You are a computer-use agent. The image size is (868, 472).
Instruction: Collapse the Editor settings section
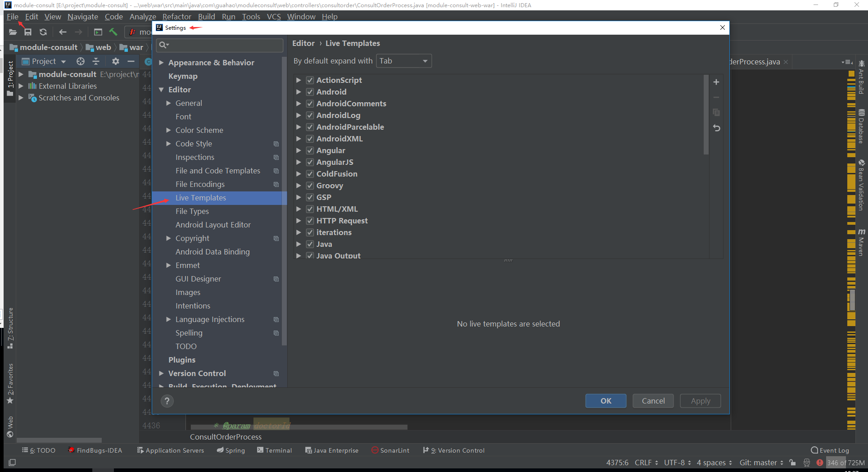coord(161,90)
